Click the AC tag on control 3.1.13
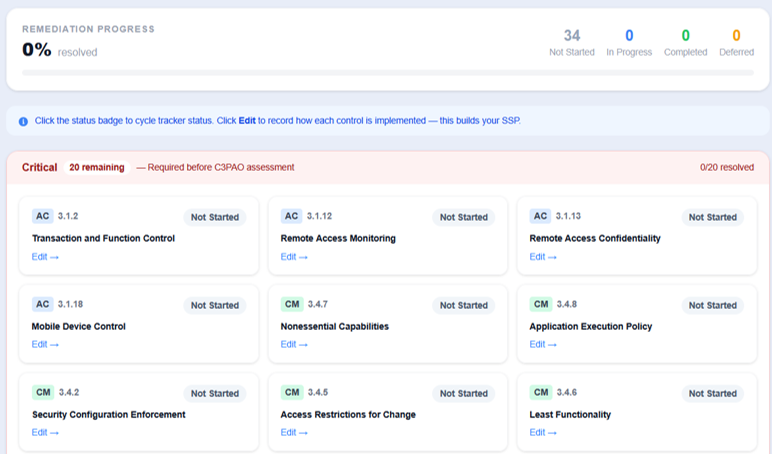 click(x=540, y=216)
